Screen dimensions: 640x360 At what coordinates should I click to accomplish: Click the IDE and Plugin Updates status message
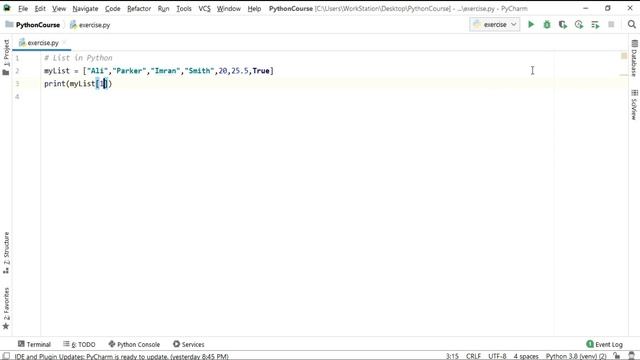tap(122, 356)
